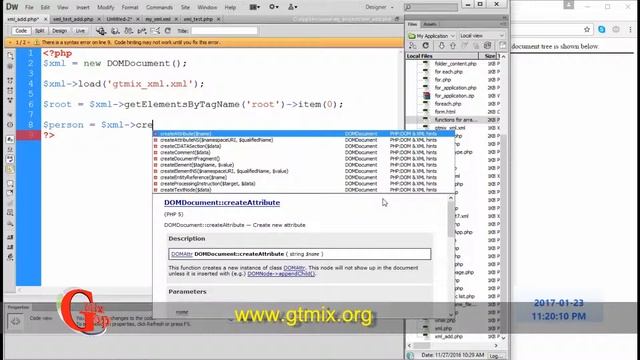Open the Layout dropdown icon in menu bar
Viewport: 640px width, 360px height.
[255, 7]
